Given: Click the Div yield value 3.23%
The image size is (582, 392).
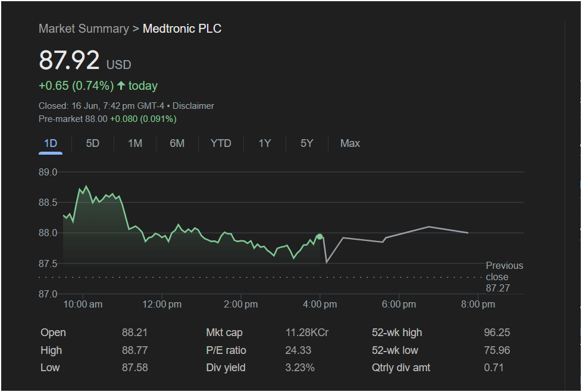Looking at the screenshot, I should tap(300, 368).
